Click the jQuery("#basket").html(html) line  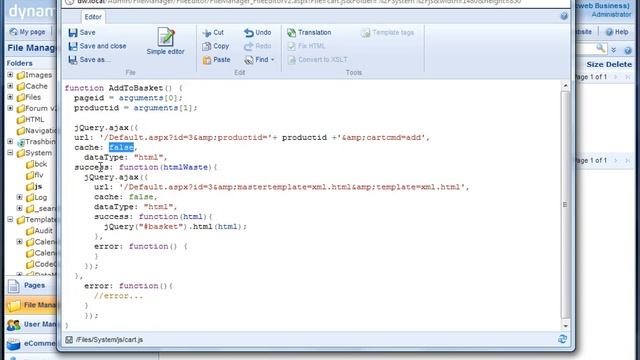click(176, 227)
